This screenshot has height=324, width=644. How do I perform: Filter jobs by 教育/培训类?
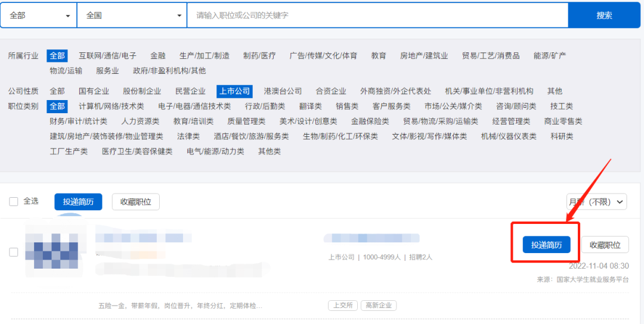(193, 121)
